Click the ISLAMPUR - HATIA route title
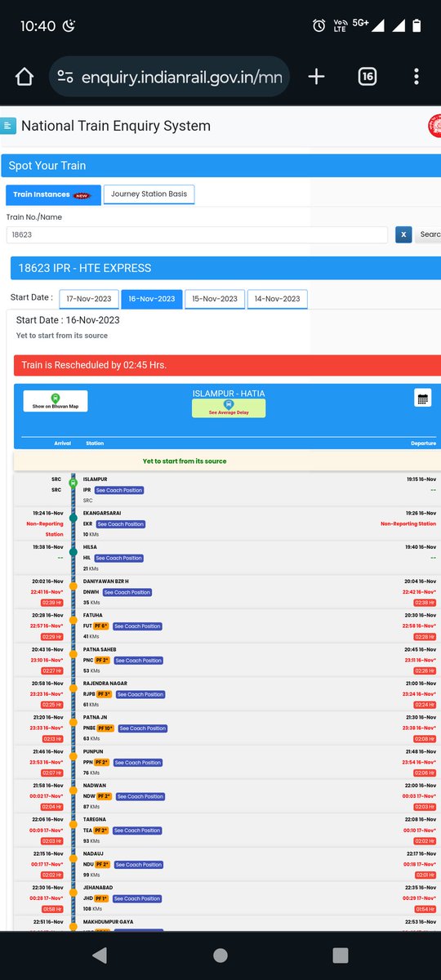This screenshot has width=441, height=980. (229, 393)
